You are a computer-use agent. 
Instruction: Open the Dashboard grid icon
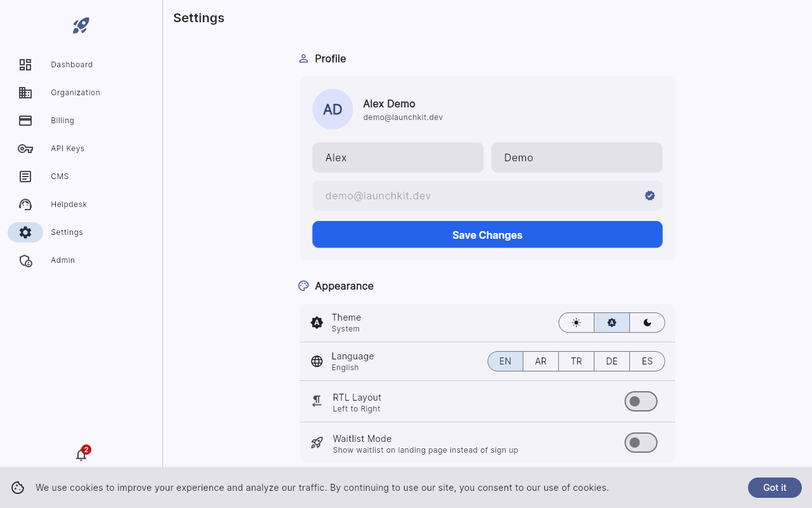click(x=25, y=65)
